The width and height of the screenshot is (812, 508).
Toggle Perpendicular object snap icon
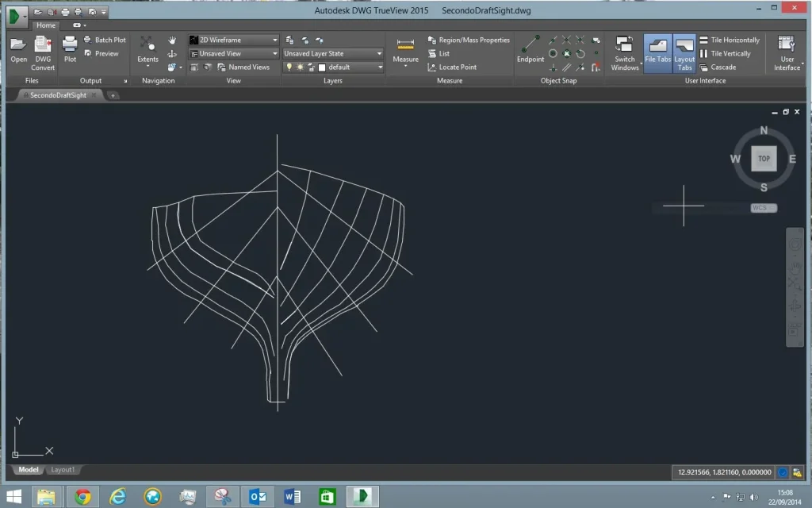coord(553,67)
